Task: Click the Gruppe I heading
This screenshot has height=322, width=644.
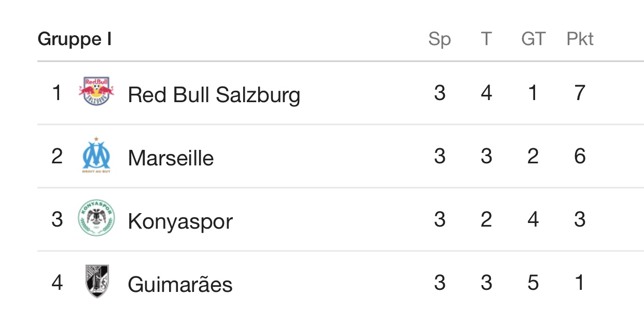Action: point(75,39)
